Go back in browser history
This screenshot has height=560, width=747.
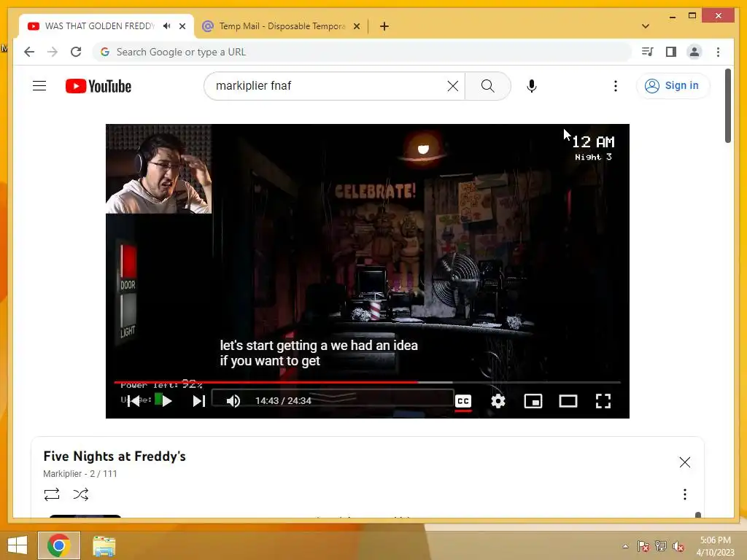point(29,52)
